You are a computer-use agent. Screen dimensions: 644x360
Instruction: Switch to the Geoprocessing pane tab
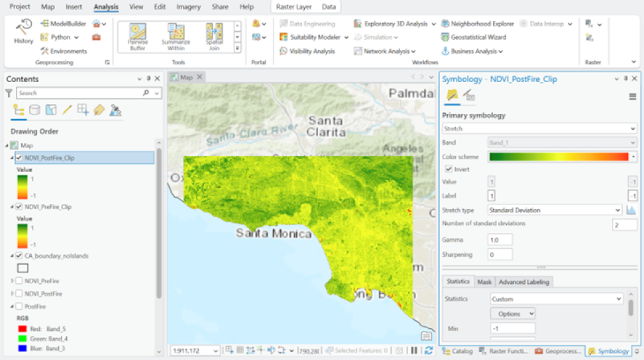point(558,351)
